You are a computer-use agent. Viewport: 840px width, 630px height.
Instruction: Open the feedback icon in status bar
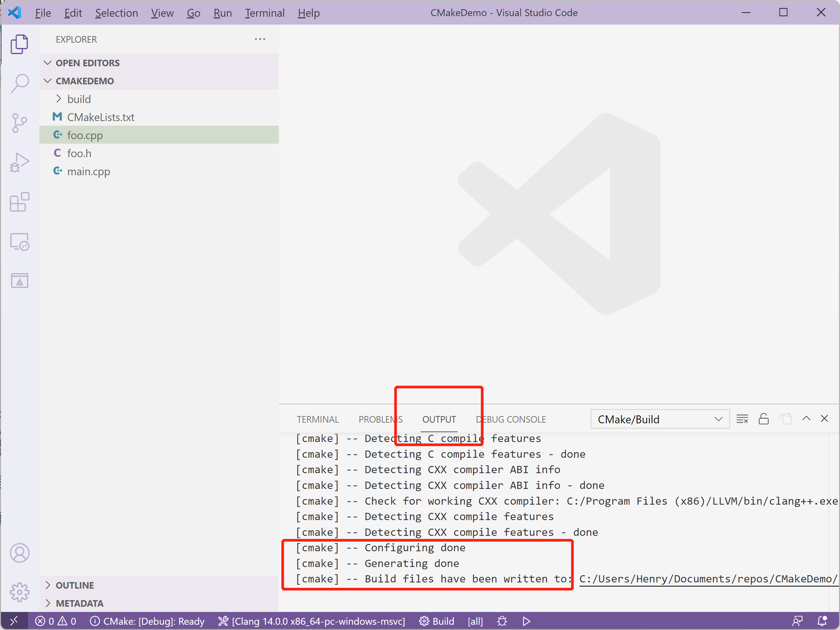pos(797,621)
